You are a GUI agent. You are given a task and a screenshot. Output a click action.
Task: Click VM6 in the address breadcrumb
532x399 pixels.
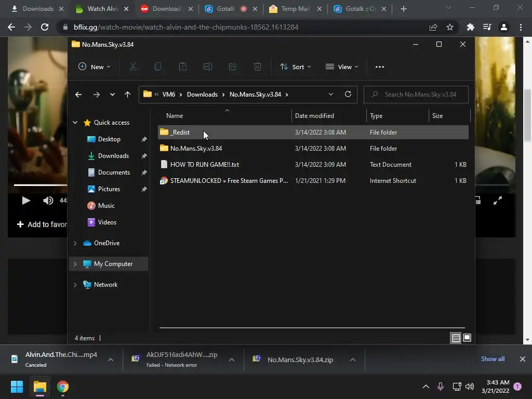(169, 95)
